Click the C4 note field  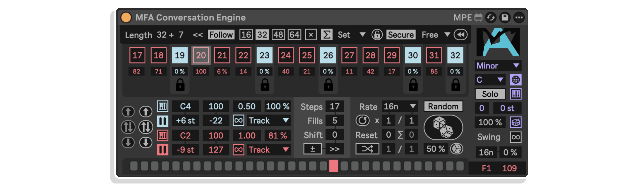point(185,106)
